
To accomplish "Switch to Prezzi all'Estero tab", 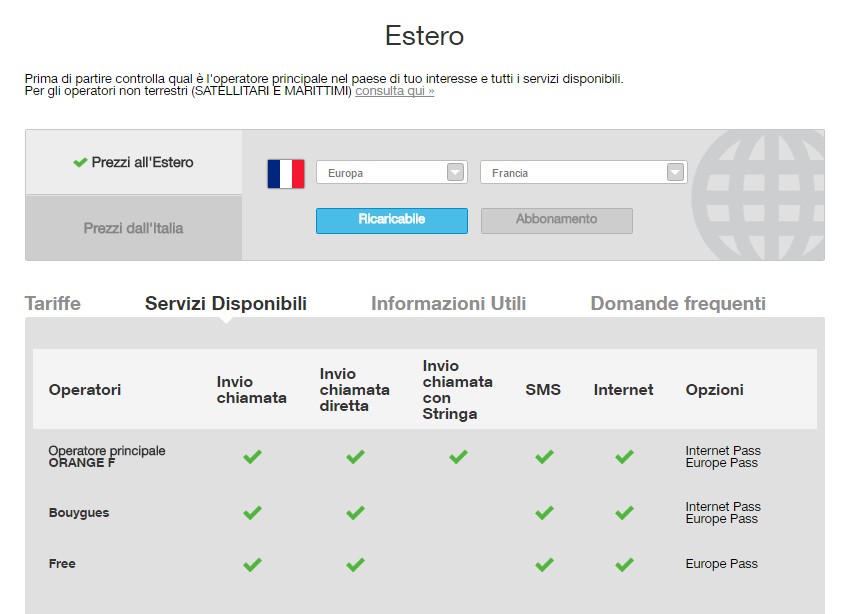I will click(133, 162).
